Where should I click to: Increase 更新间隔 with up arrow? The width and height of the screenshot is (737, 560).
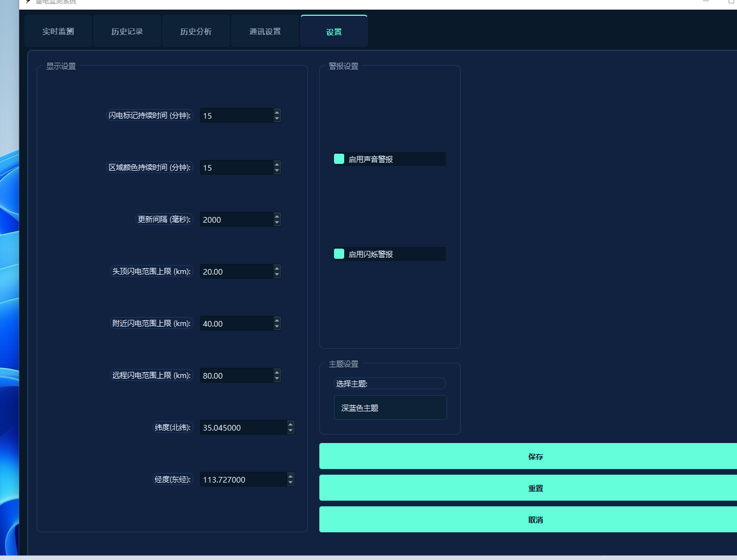pos(277,216)
